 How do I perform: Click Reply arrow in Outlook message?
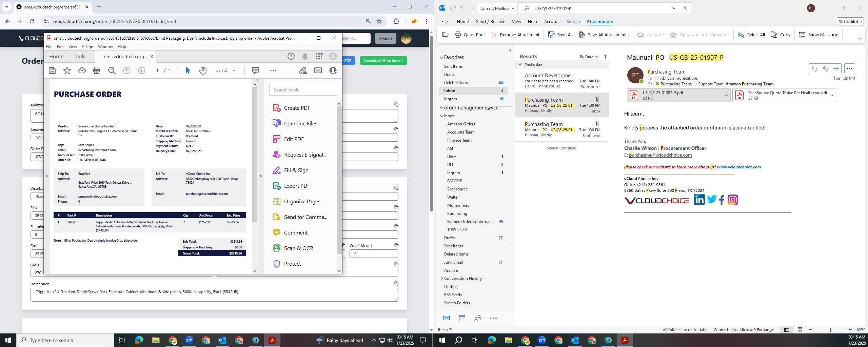click(x=814, y=69)
